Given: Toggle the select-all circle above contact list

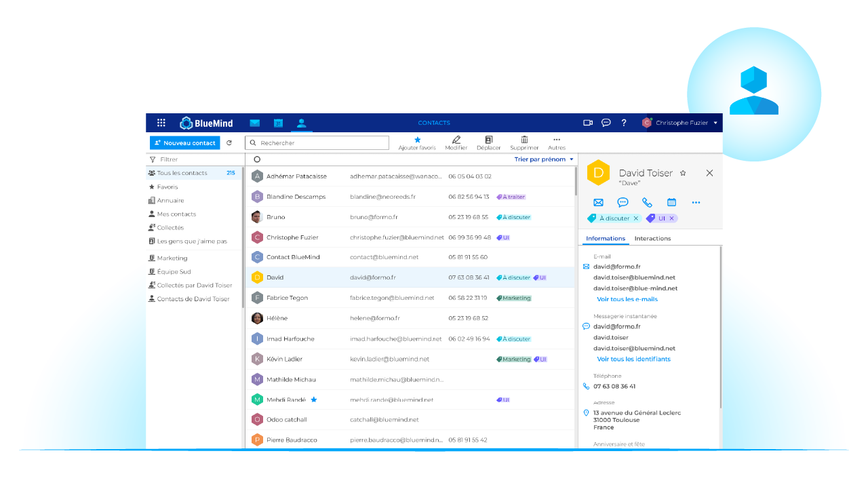Looking at the screenshot, I should tap(257, 159).
